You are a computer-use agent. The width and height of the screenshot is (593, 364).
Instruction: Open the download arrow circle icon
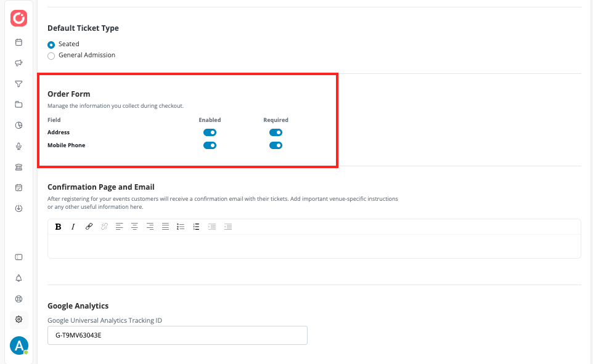coord(18,208)
